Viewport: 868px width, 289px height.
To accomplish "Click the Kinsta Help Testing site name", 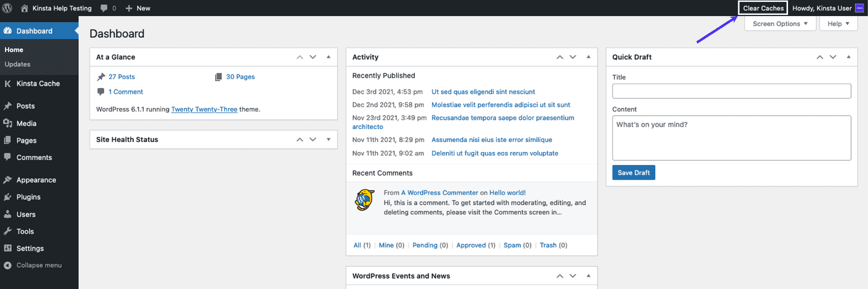I will click(62, 8).
